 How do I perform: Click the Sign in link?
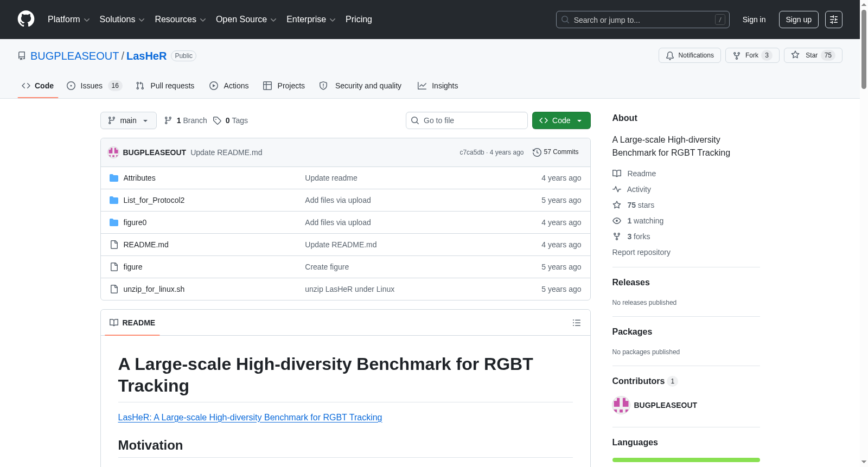[x=754, y=20]
